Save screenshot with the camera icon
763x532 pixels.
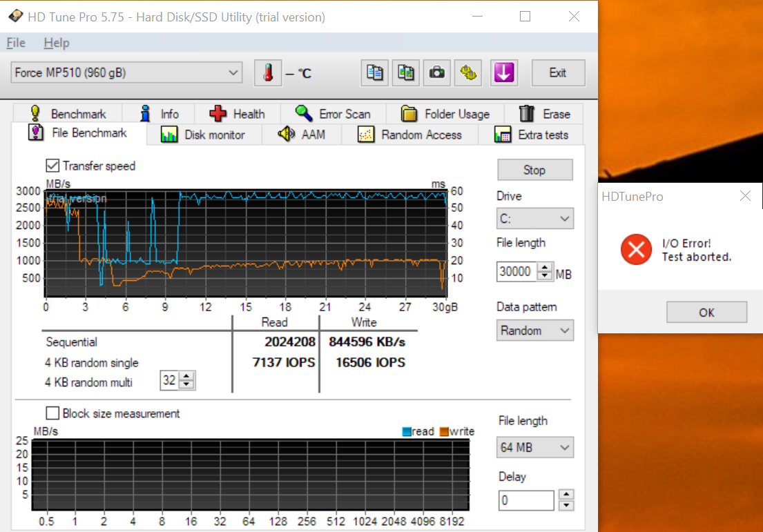point(437,73)
